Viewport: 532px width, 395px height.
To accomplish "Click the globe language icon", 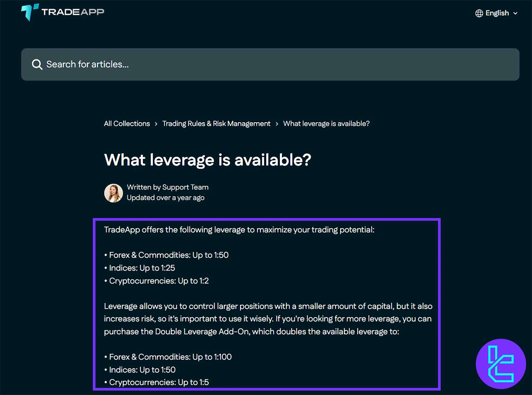I will coord(479,13).
